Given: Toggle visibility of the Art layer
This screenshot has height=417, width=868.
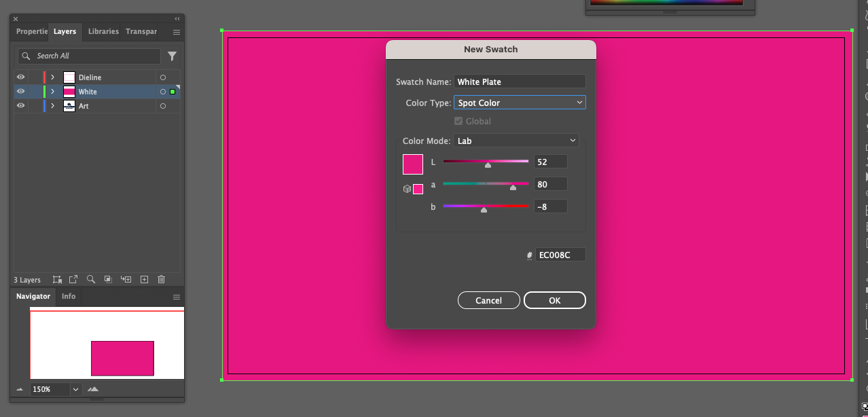Looking at the screenshot, I should 20,106.
